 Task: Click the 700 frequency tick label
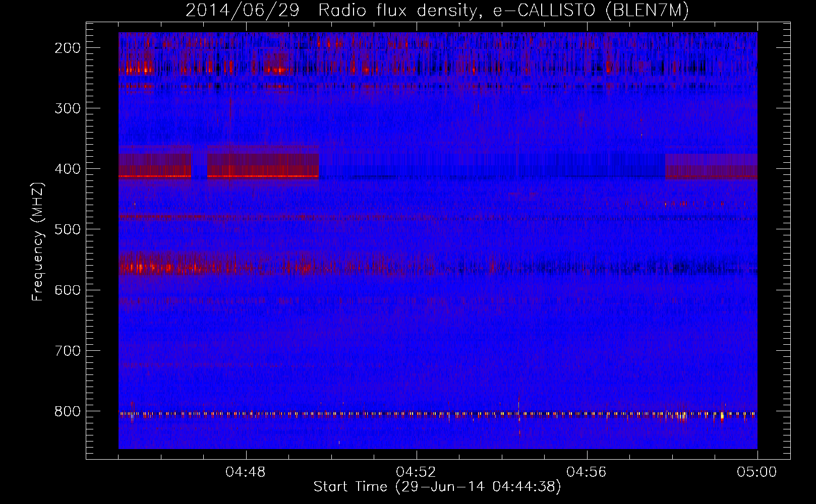[x=67, y=350]
